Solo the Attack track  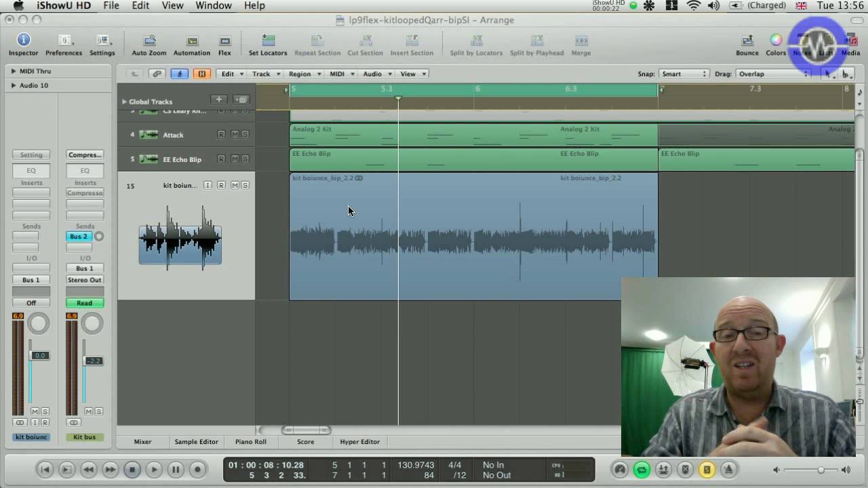(x=245, y=134)
